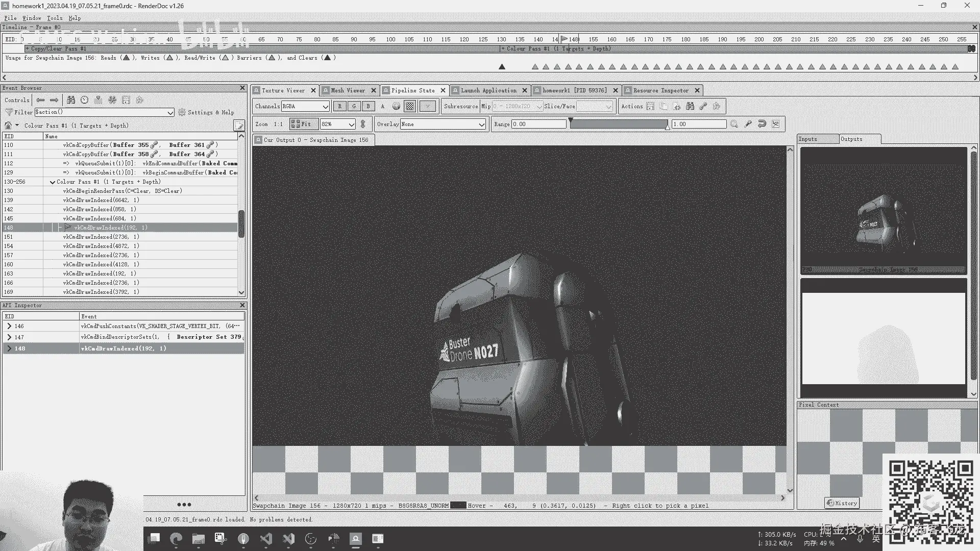The image size is (980, 551).
Task: Open the resource link icon in Actions
Action: coord(703,106)
